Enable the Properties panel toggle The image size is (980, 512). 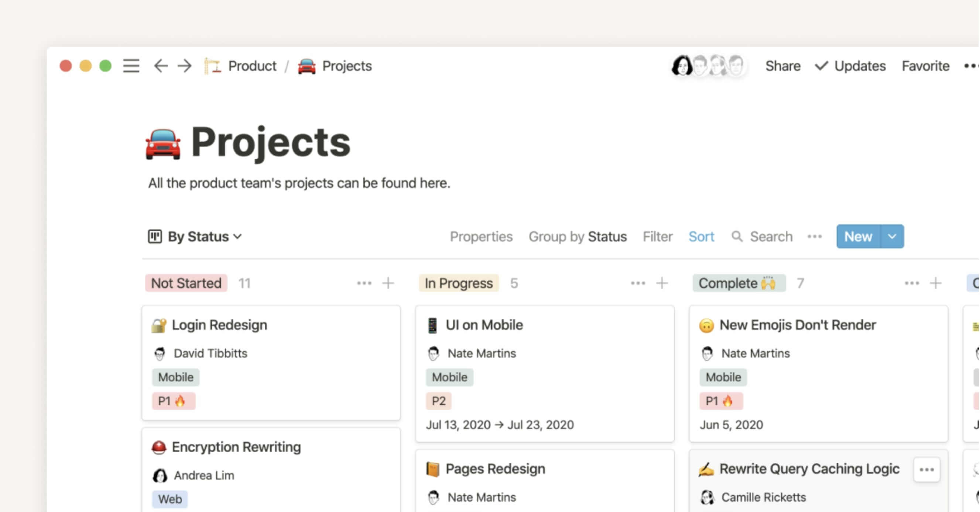482,236
